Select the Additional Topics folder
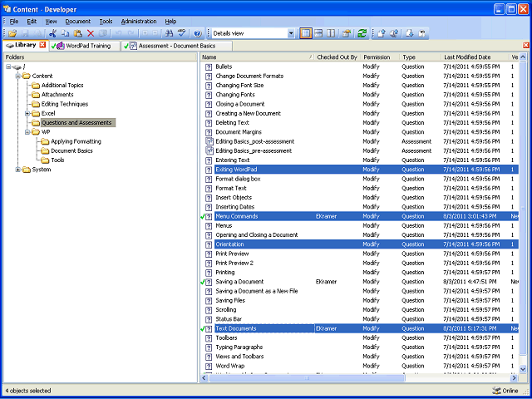The width and height of the screenshot is (532, 399). click(x=62, y=86)
